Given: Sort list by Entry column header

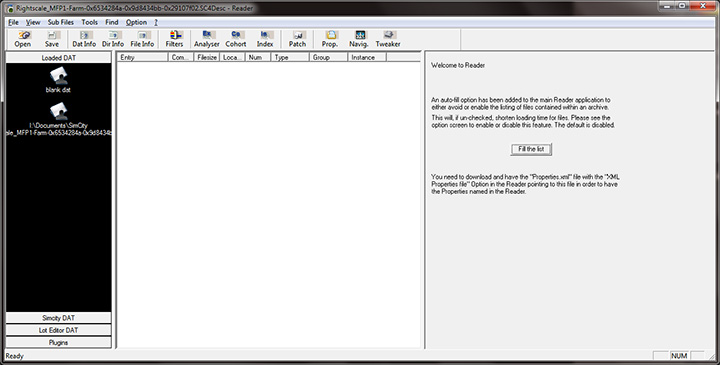Looking at the screenshot, I should [x=142, y=57].
